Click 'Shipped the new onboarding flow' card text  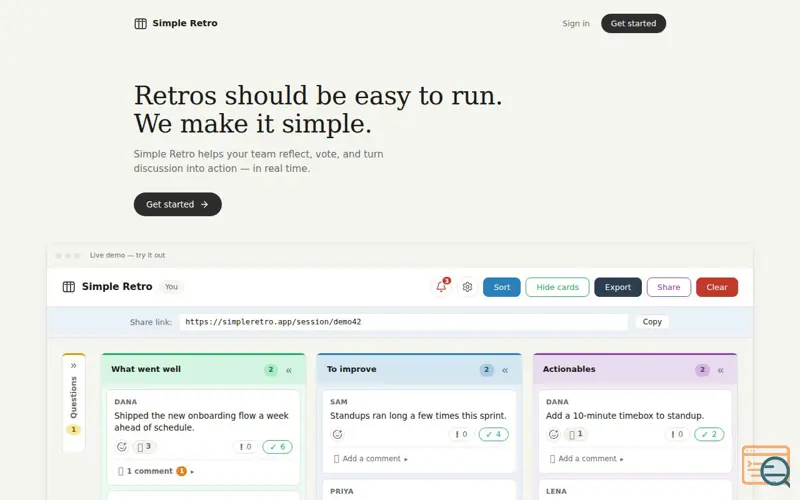[202, 421]
